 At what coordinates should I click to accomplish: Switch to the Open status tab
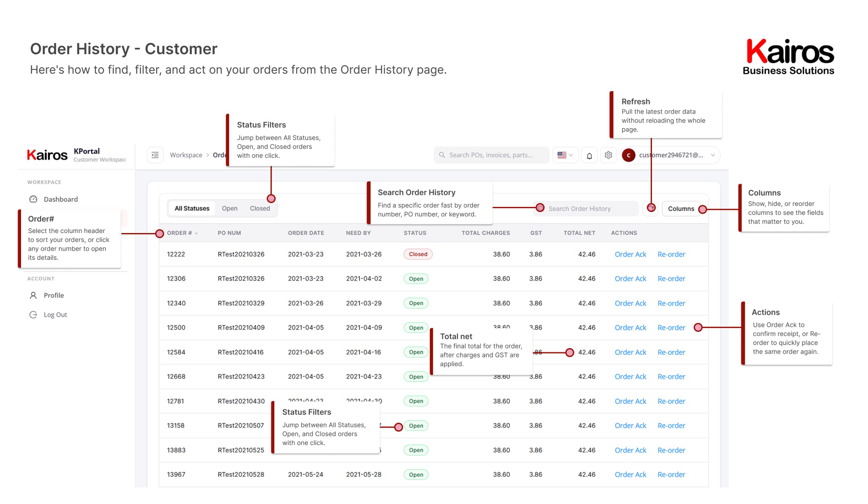(230, 209)
